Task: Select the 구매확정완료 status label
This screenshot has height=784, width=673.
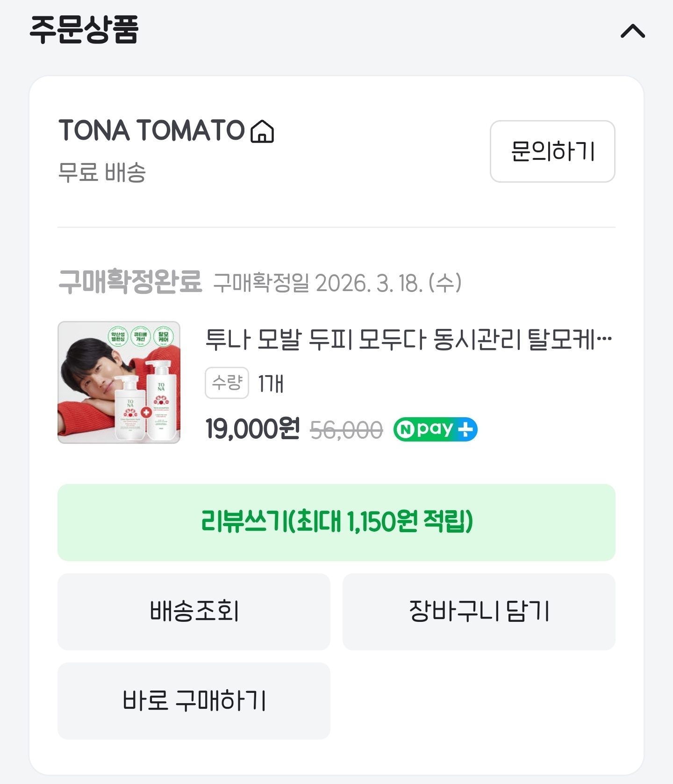Action: tap(130, 282)
